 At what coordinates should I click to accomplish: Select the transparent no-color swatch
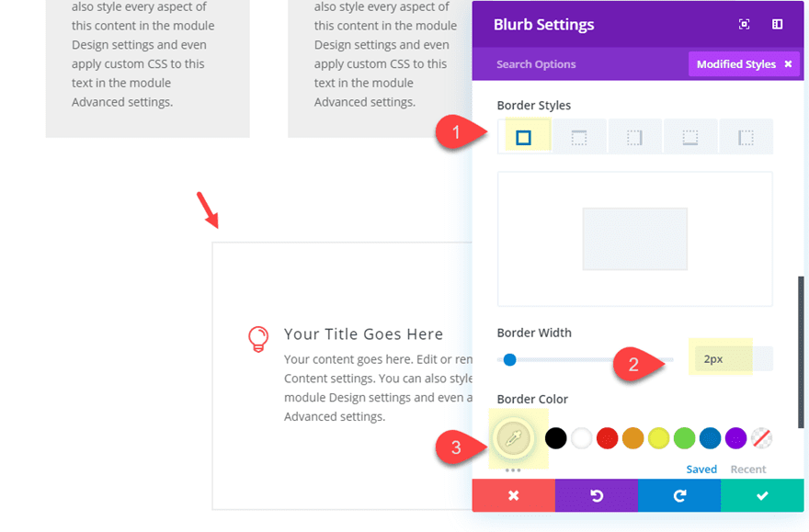coord(762,438)
